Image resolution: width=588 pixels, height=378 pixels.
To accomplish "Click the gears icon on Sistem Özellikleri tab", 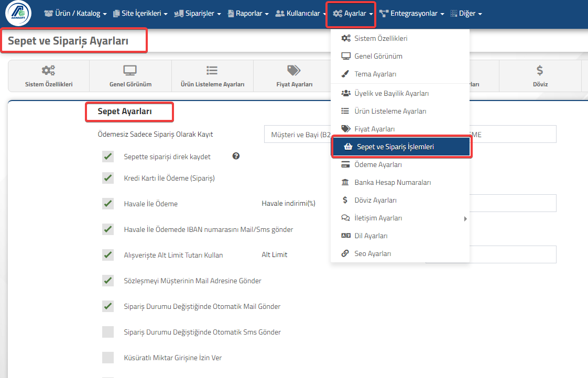I will 48,70.
